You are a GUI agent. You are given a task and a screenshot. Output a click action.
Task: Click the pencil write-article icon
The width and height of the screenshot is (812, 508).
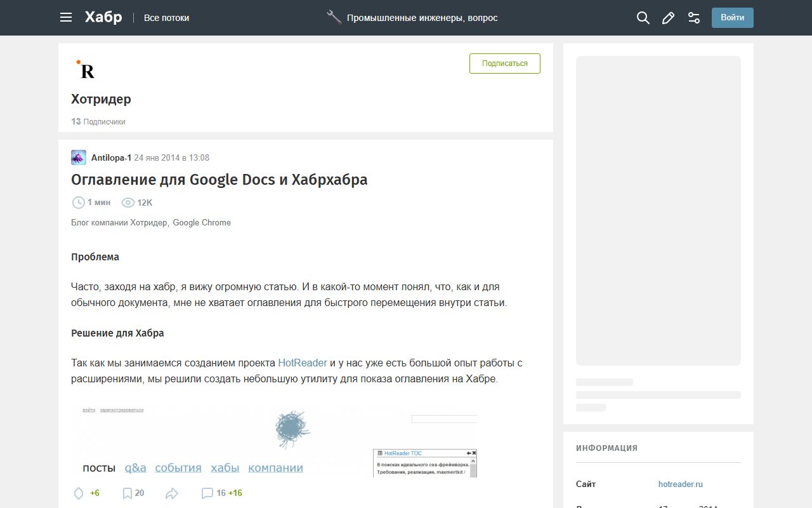coord(668,18)
